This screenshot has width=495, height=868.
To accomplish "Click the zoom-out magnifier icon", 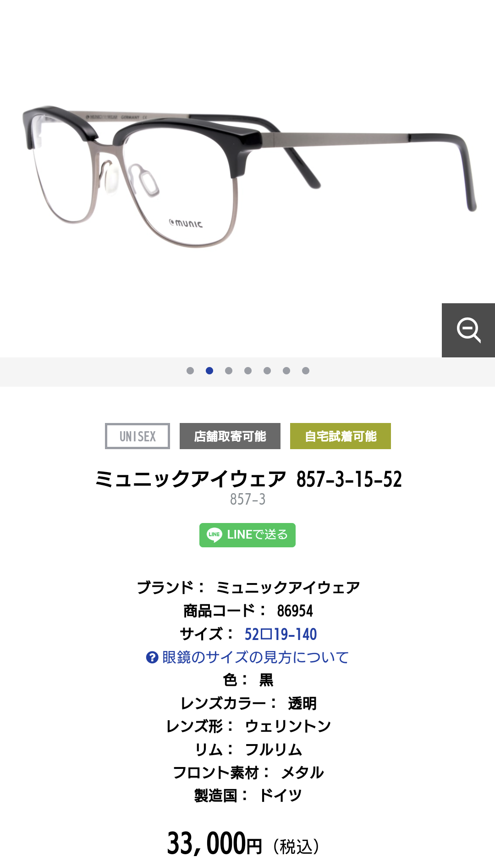I will tap(468, 330).
